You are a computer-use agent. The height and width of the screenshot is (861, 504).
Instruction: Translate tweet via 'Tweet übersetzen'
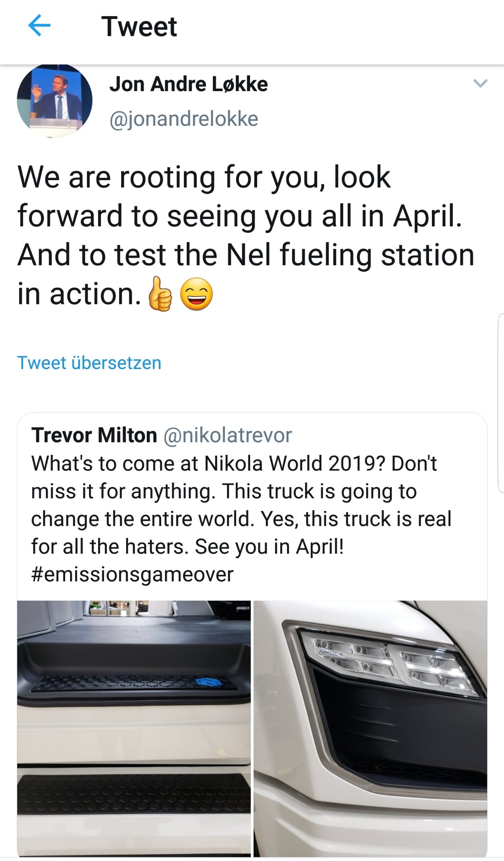pos(89,363)
